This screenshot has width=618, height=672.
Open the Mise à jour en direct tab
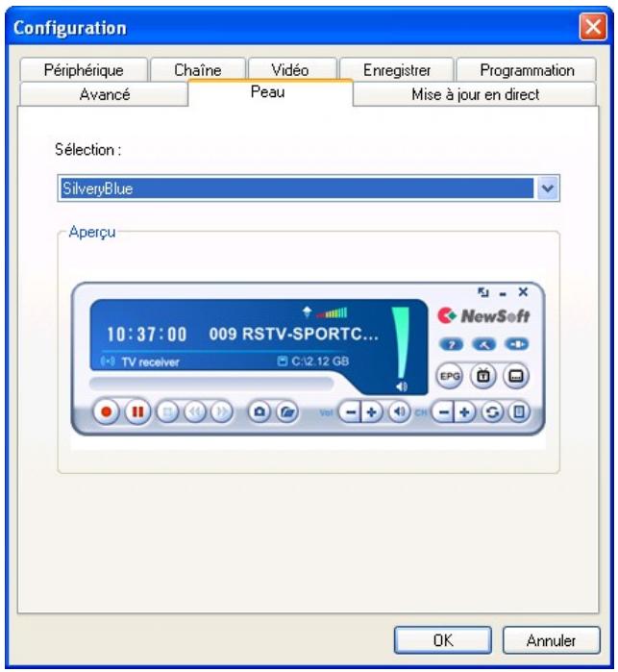[x=475, y=94]
